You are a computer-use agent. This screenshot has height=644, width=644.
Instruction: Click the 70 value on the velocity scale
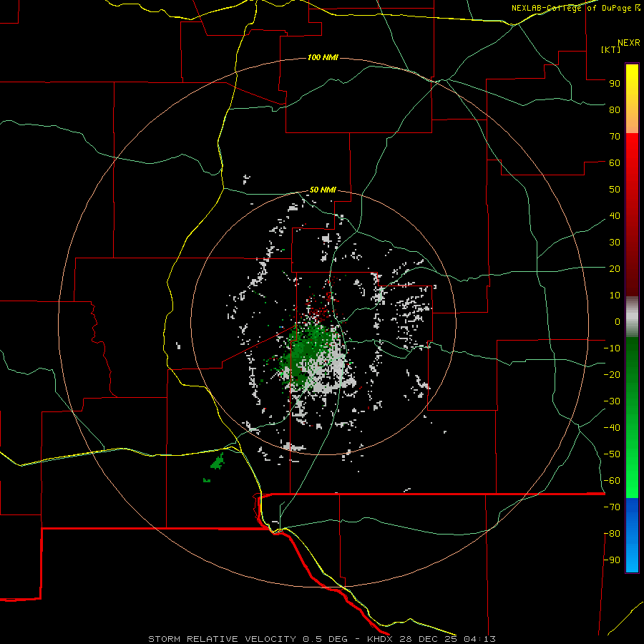[615, 137]
